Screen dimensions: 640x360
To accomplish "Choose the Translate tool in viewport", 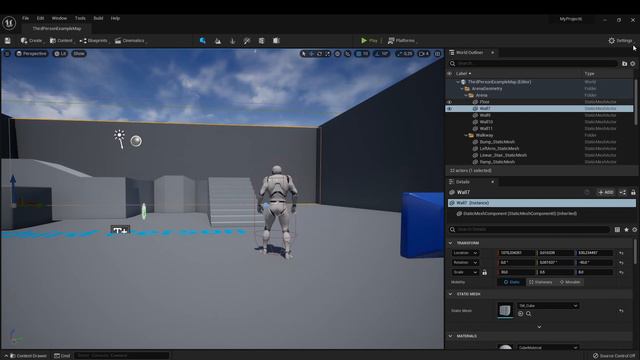I will point(311,53).
